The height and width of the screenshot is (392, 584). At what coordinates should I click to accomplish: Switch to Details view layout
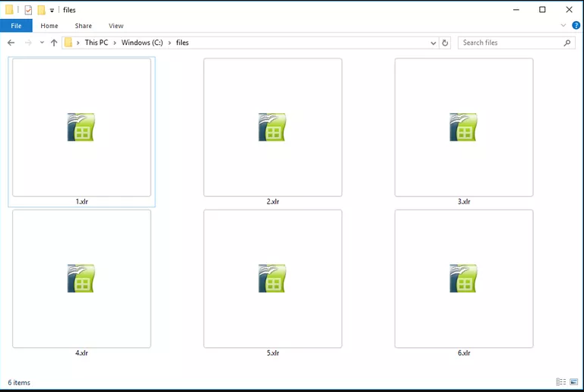pos(561,382)
